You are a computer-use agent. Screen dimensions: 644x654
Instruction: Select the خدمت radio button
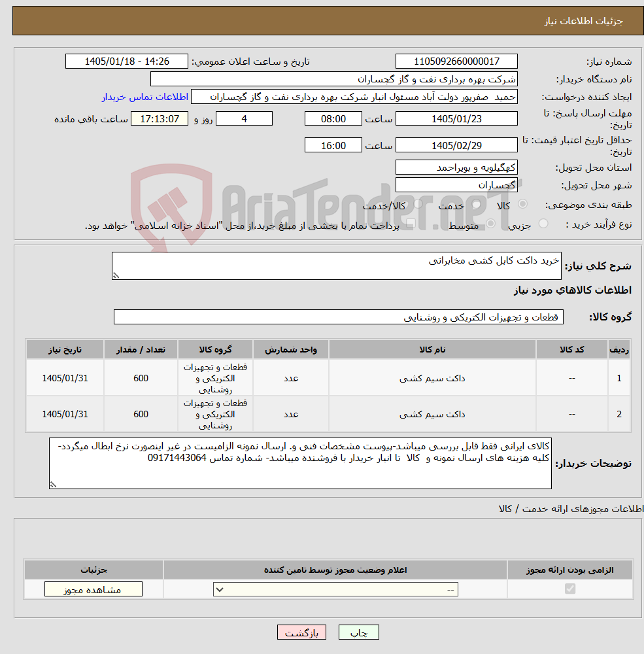476,204
